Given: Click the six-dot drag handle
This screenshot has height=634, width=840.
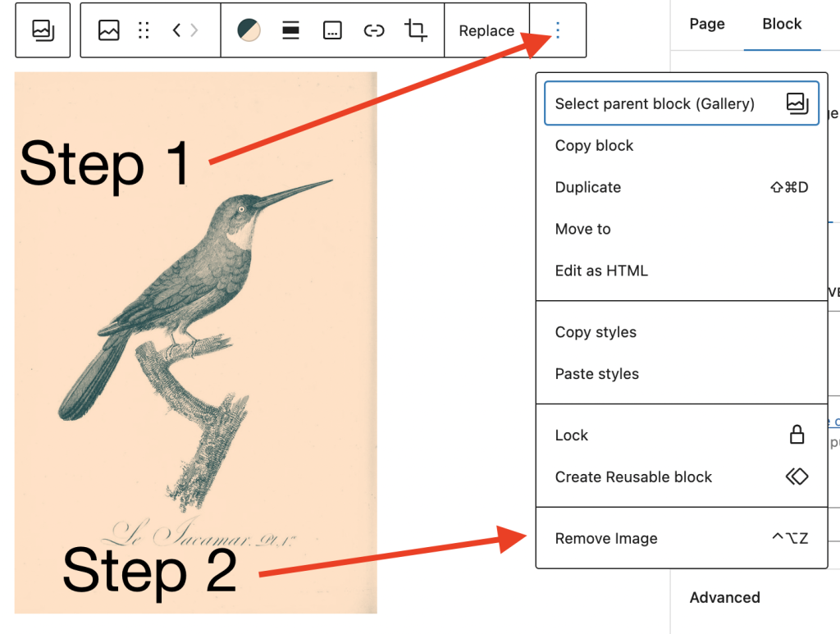Looking at the screenshot, I should click(x=143, y=30).
